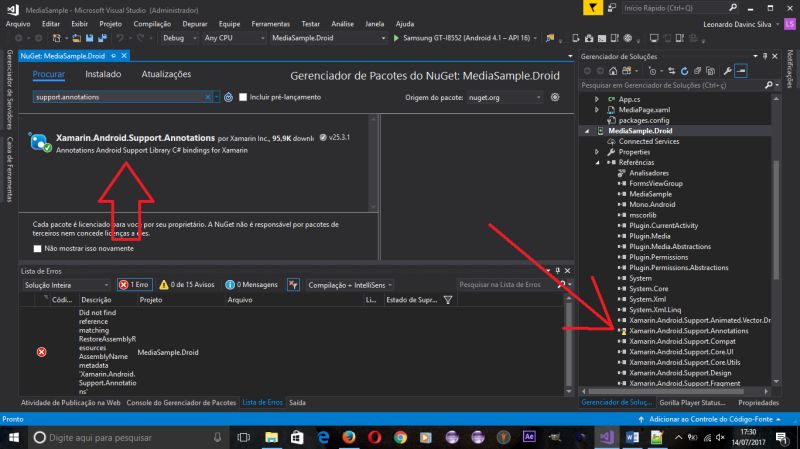The width and height of the screenshot is (800, 449).
Task: Select the Plugin.Media reference item
Action: 649,236
